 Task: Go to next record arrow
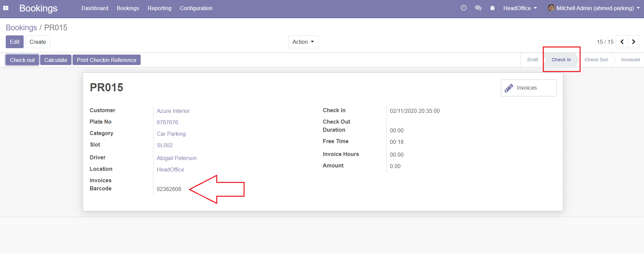tap(634, 42)
